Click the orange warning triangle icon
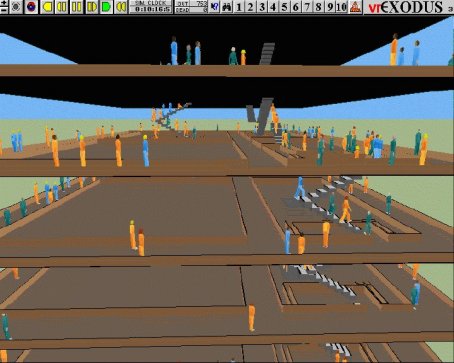The width and height of the screenshot is (454, 363). (355, 7)
